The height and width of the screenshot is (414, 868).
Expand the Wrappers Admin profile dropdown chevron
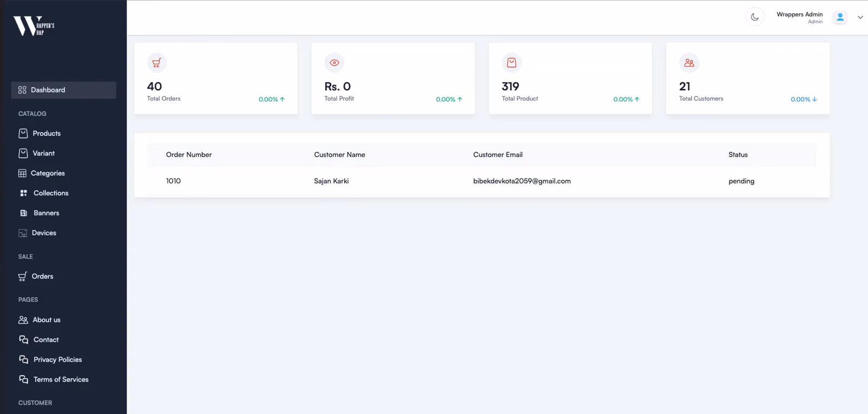860,17
